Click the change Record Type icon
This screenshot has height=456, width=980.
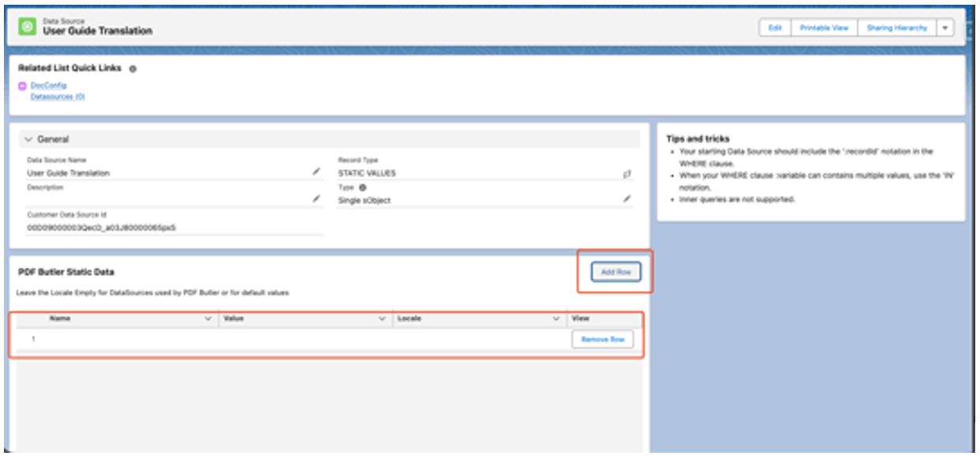tap(628, 172)
